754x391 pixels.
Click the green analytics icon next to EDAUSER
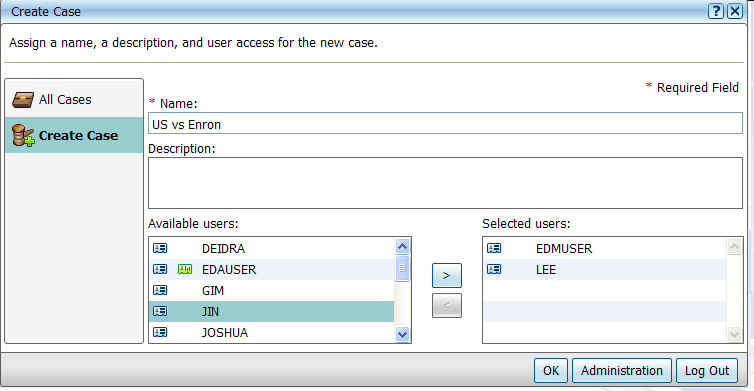point(185,269)
